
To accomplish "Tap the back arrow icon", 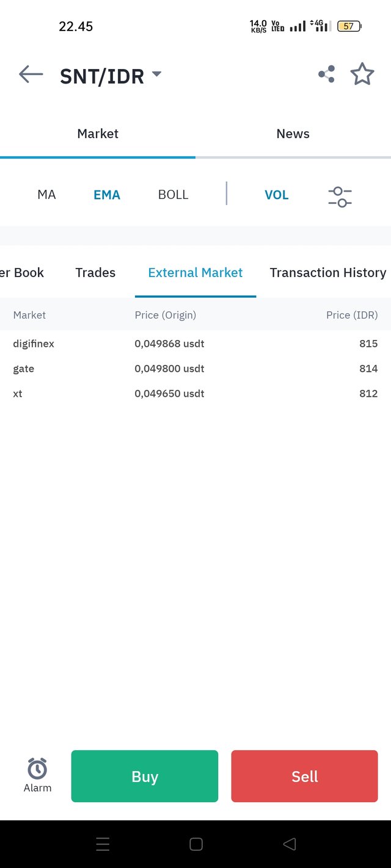I will pos(31,74).
